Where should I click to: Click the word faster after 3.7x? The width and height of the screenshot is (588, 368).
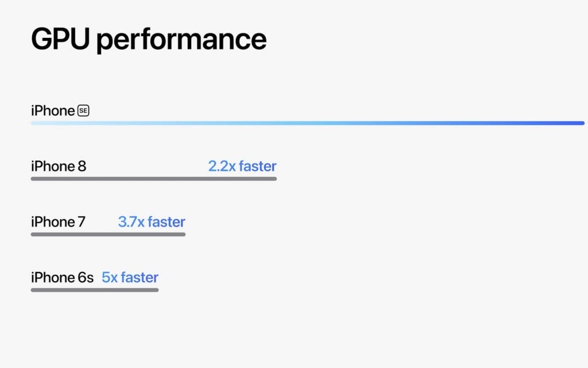pos(167,222)
